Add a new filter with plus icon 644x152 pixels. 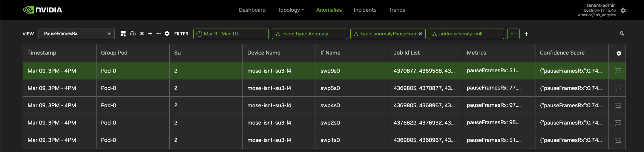point(526,34)
